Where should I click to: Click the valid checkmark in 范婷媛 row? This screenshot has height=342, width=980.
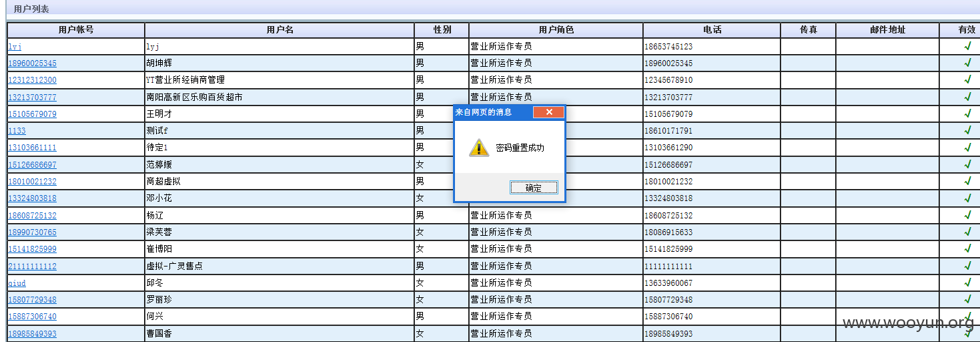(x=967, y=164)
